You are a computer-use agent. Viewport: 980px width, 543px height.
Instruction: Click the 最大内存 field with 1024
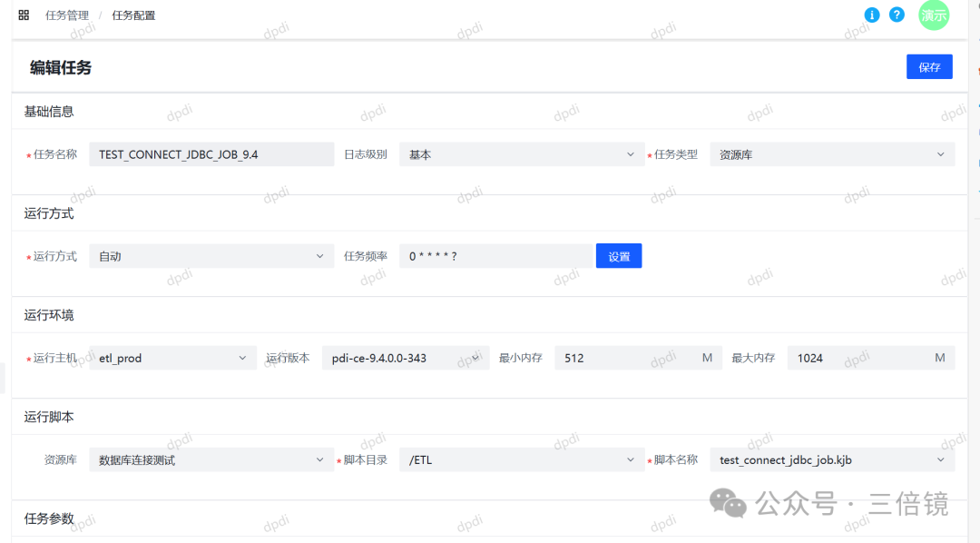click(x=870, y=358)
